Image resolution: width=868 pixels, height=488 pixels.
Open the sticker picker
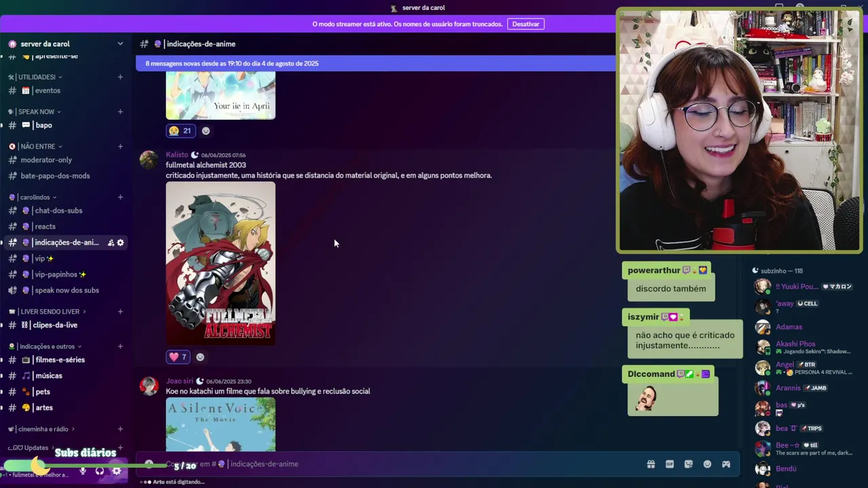[x=689, y=464]
